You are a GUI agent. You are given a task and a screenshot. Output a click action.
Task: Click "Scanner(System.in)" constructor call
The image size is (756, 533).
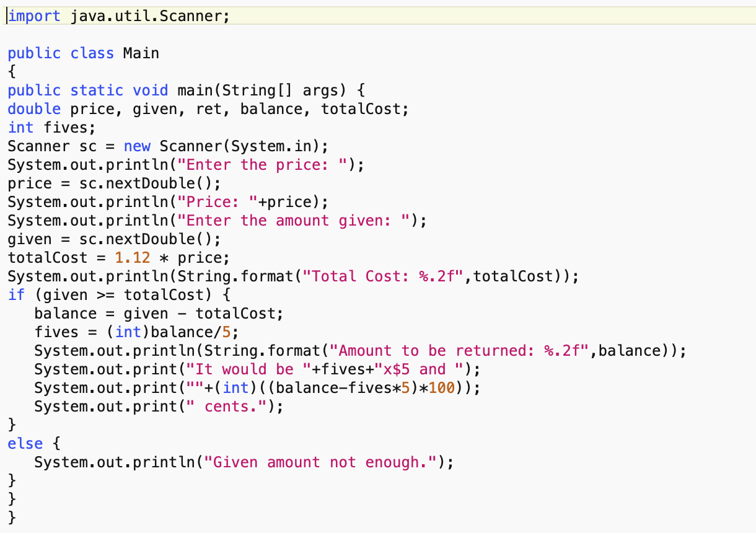240,146
